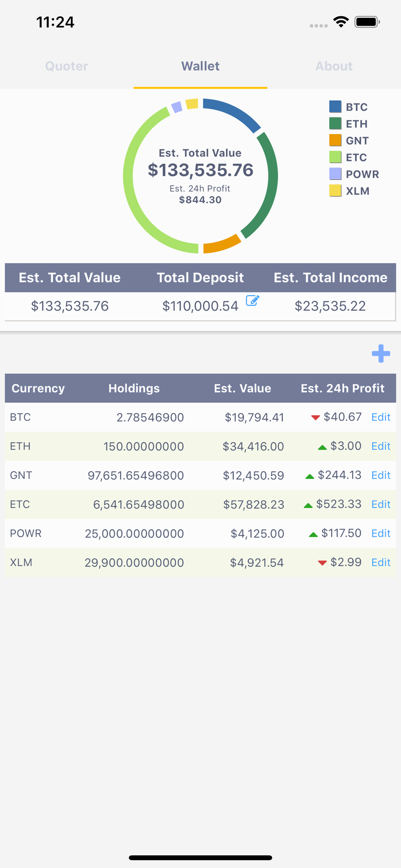Tap the blue plus icon to add currency
The image size is (401, 868).
click(381, 353)
